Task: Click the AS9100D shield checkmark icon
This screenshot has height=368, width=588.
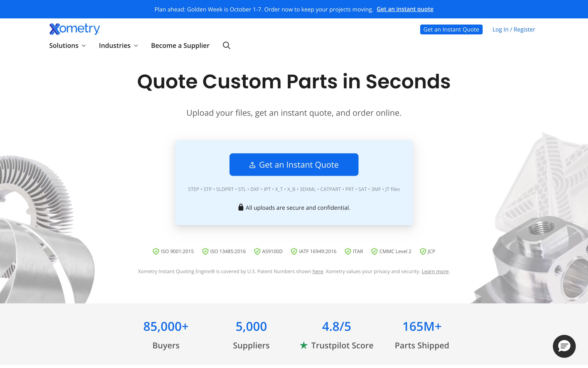Action: 257,251
